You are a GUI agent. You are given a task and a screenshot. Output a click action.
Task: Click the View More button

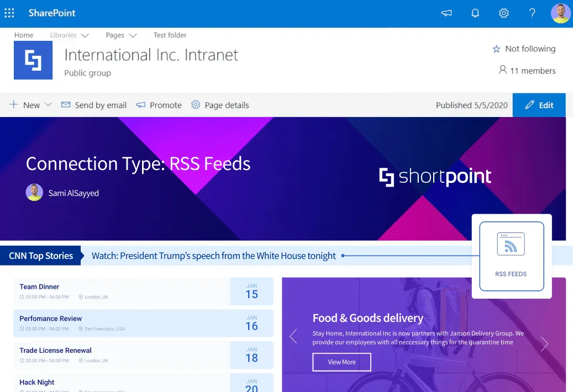pos(341,362)
